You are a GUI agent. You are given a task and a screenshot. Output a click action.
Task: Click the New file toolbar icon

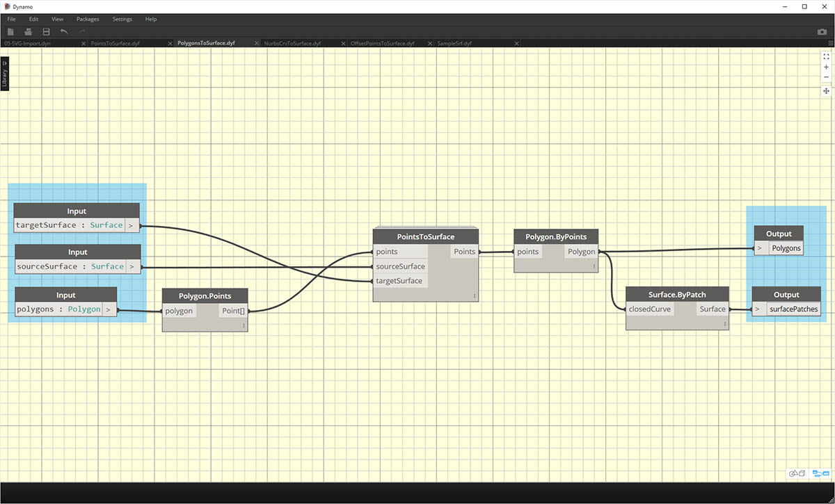(11, 32)
